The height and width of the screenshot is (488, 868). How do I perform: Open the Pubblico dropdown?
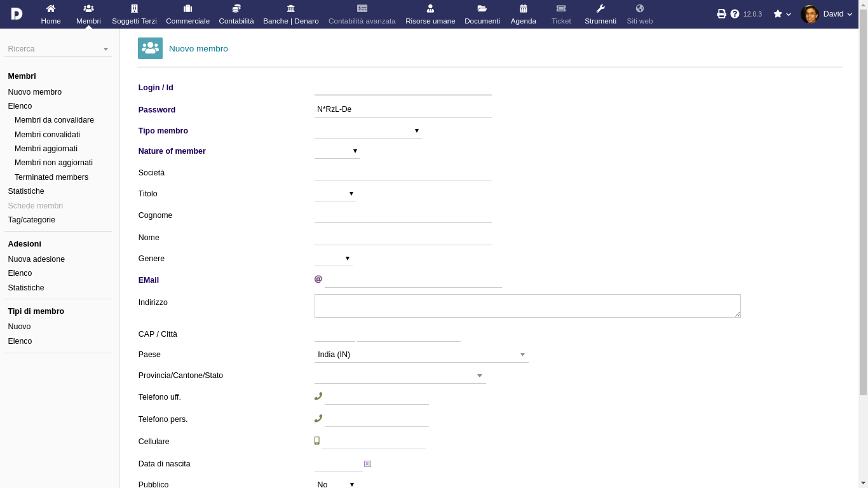coord(336,484)
